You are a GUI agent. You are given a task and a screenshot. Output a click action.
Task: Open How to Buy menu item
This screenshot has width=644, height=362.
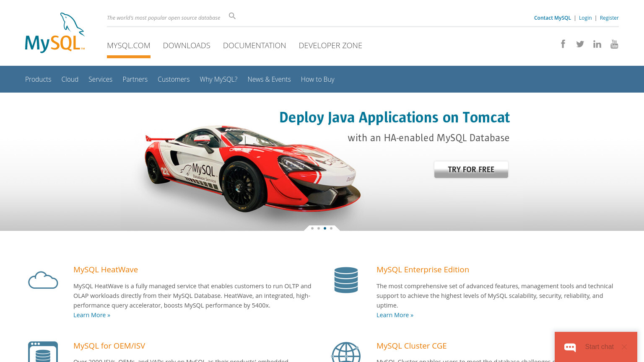(318, 79)
